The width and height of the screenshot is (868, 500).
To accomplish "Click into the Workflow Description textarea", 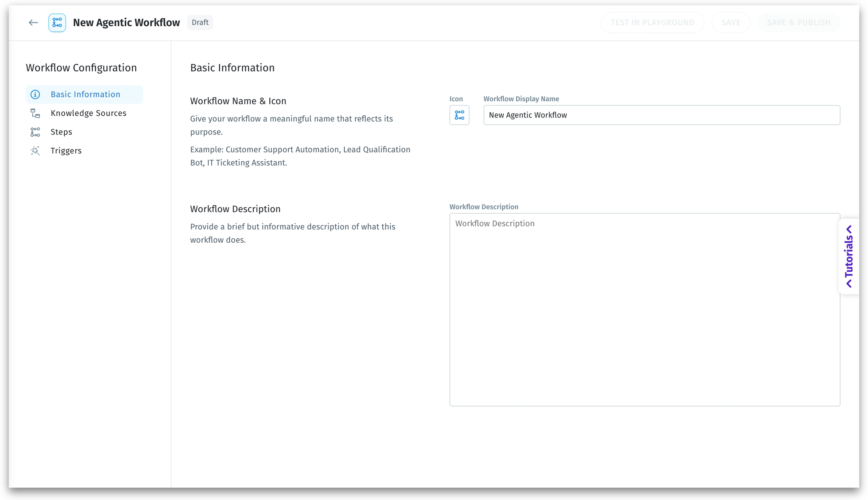I will coord(644,309).
